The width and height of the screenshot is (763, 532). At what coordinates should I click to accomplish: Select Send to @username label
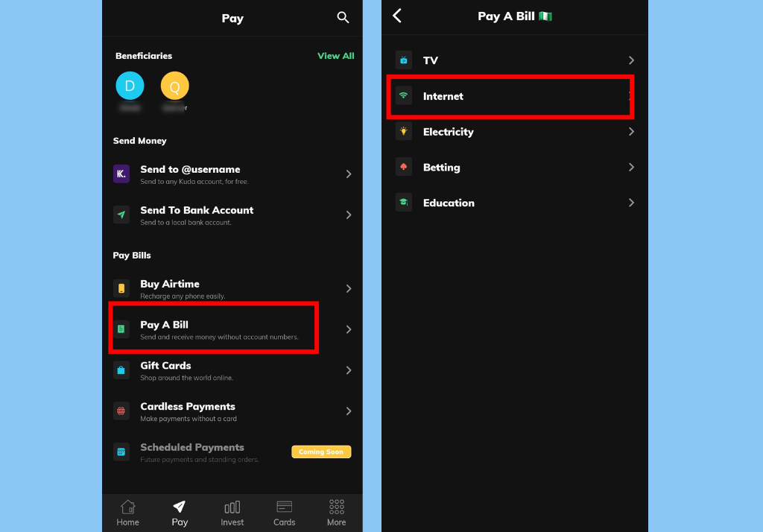[190, 169]
